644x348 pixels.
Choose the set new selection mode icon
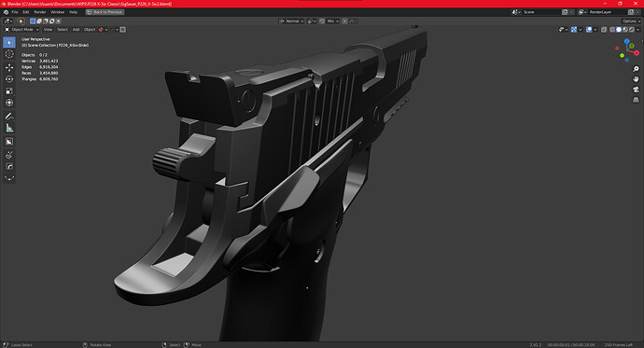coord(33,21)
